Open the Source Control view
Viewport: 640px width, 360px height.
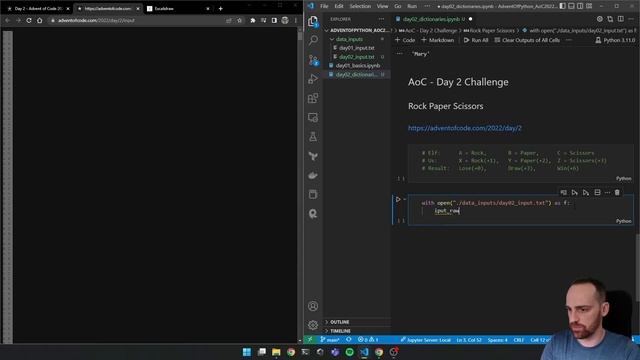(313, 60)
